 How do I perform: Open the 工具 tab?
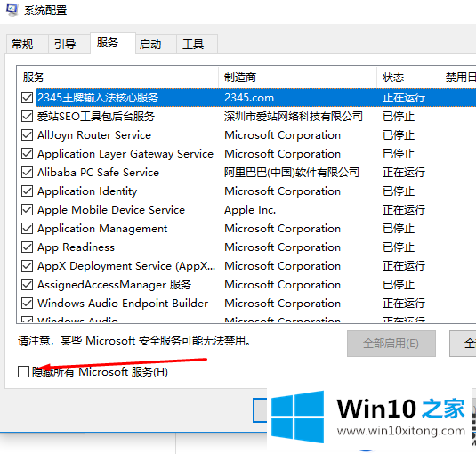click(x=197, y=44)
